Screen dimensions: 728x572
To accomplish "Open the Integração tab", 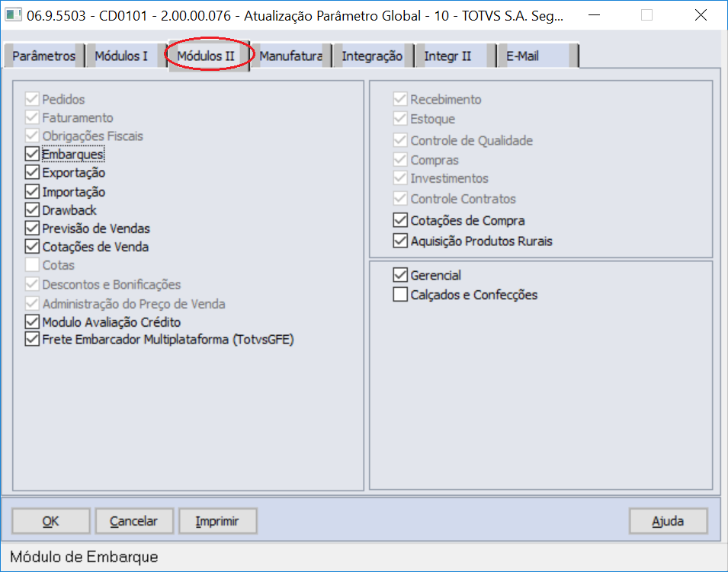I will [372, 56].
